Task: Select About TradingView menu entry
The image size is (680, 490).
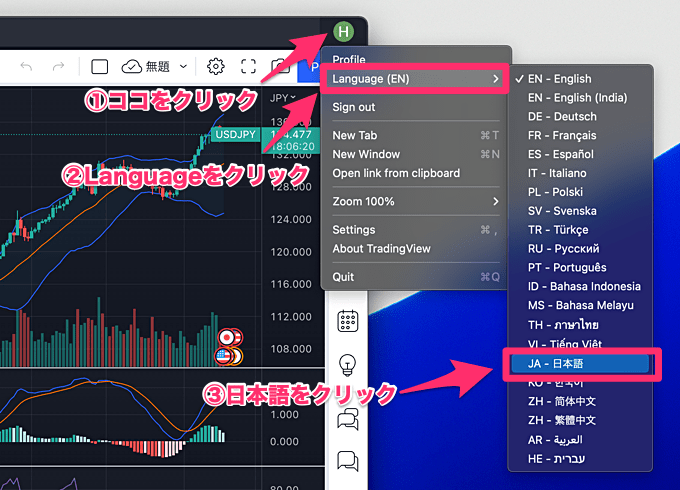Action: point(380,249)
